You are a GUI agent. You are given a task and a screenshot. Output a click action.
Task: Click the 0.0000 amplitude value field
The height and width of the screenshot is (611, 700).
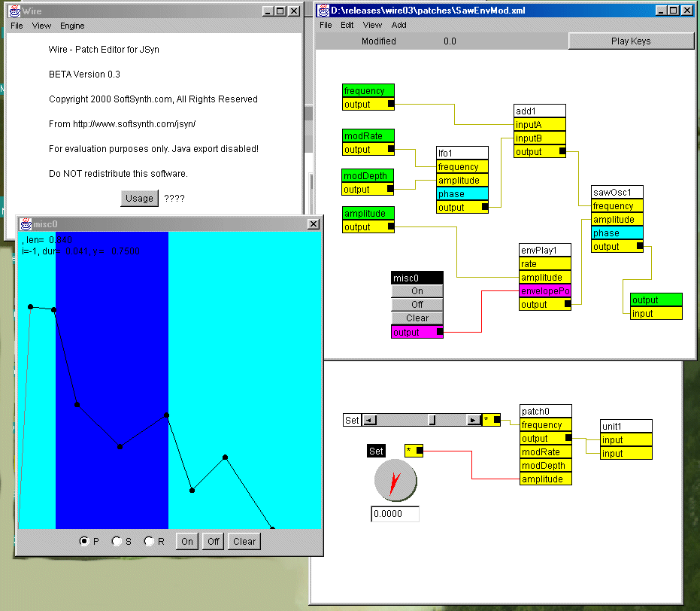click(x=395, y=515)
